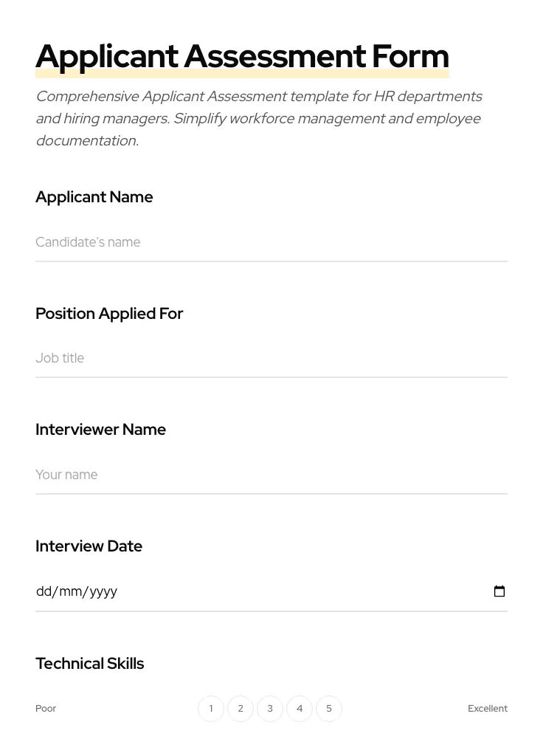Click the mm month segment of the date
The image size is (543, 756).
tap(71, 591)
